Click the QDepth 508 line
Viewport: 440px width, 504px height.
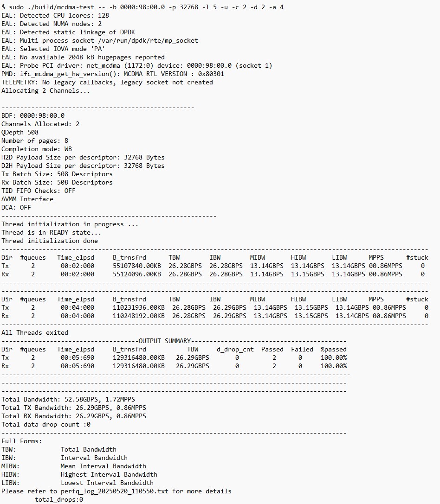(x=20, y=132)
